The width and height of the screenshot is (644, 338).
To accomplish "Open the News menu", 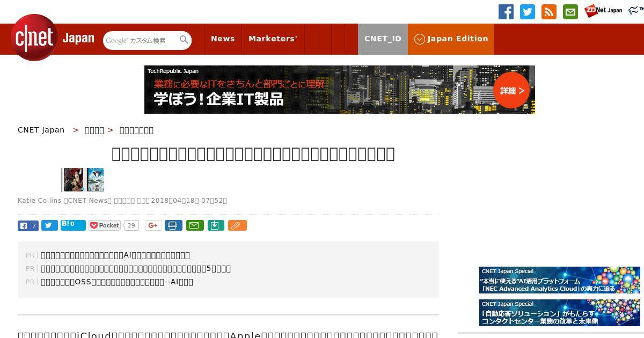I will [223, 39].
